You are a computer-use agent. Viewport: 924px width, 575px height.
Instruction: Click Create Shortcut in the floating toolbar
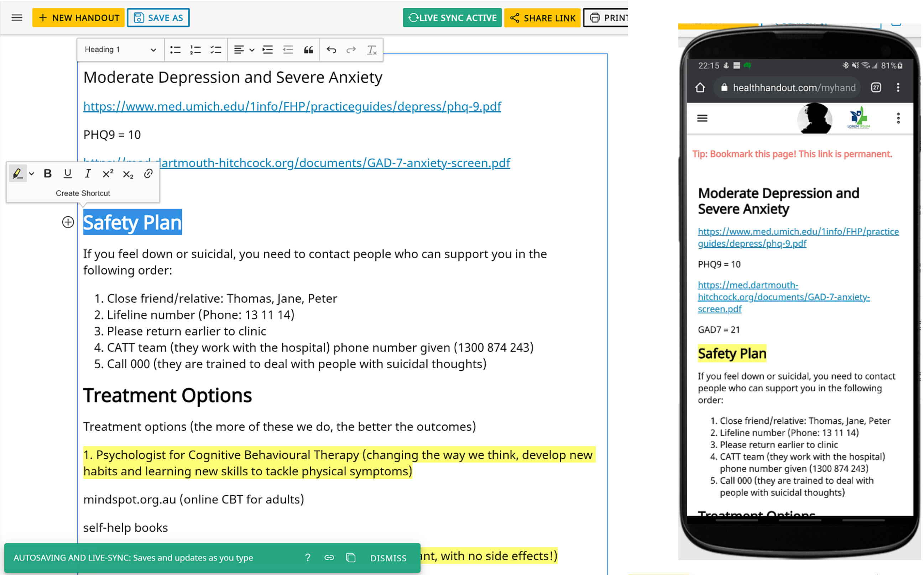[x=83, y=193]
